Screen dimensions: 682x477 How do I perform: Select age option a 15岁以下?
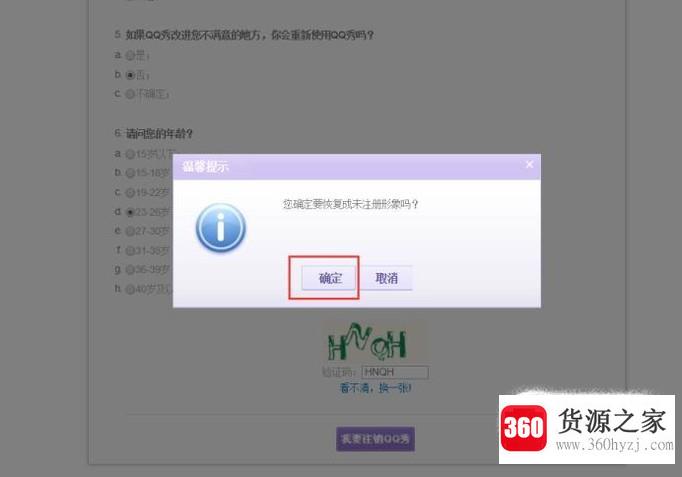pyautogui.click(x=130, y=154)
